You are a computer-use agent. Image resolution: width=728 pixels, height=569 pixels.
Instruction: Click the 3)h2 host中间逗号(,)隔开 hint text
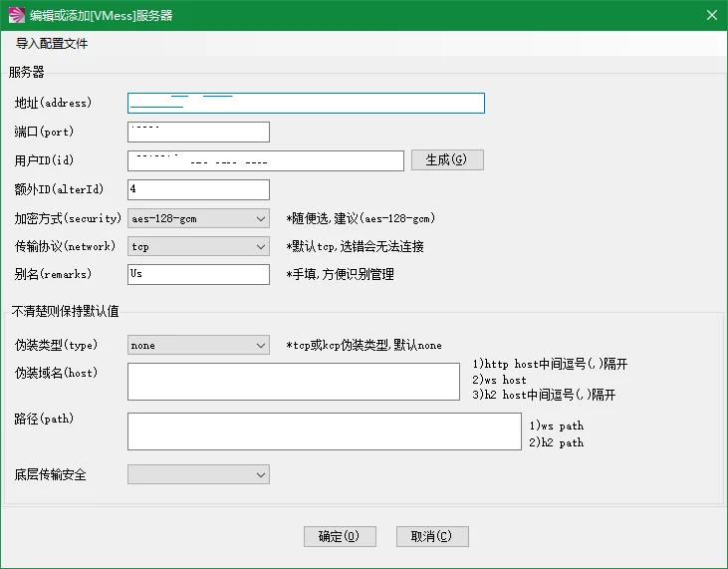[544, 395]
